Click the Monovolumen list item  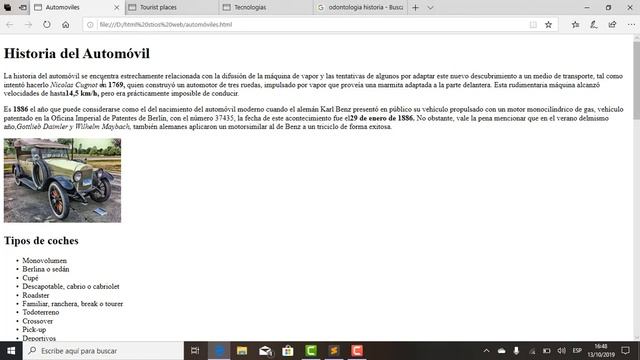(44, 260)
